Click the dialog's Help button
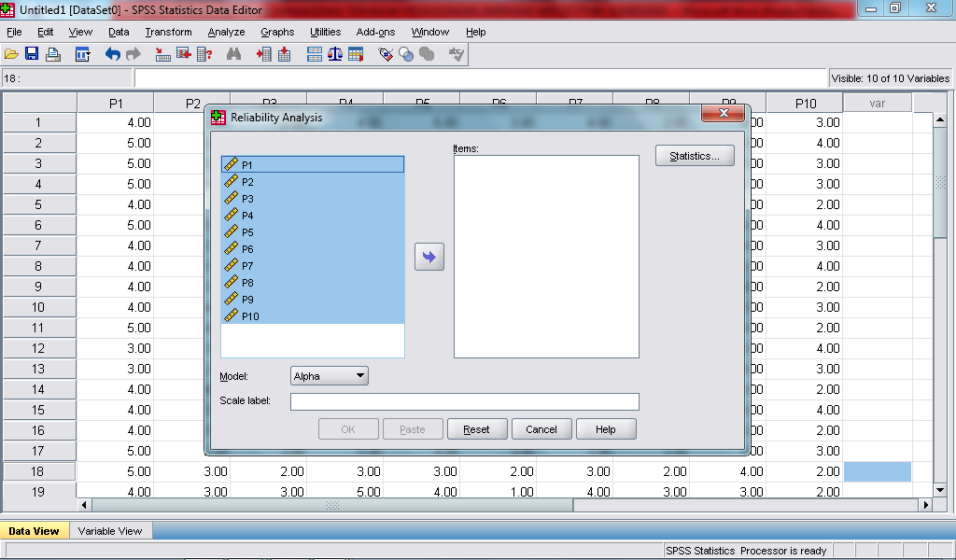This screenshot has width=956, height=560. click(605, 429)
